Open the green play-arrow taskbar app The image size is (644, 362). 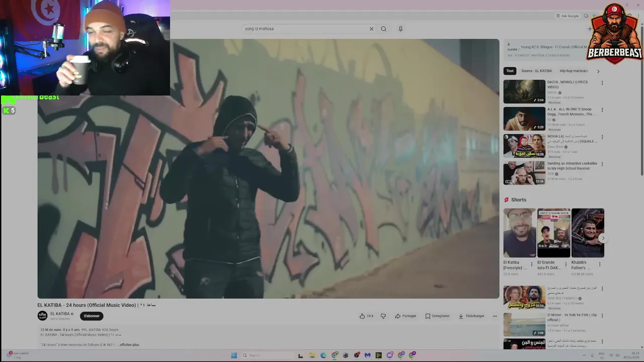coord(379,355)
